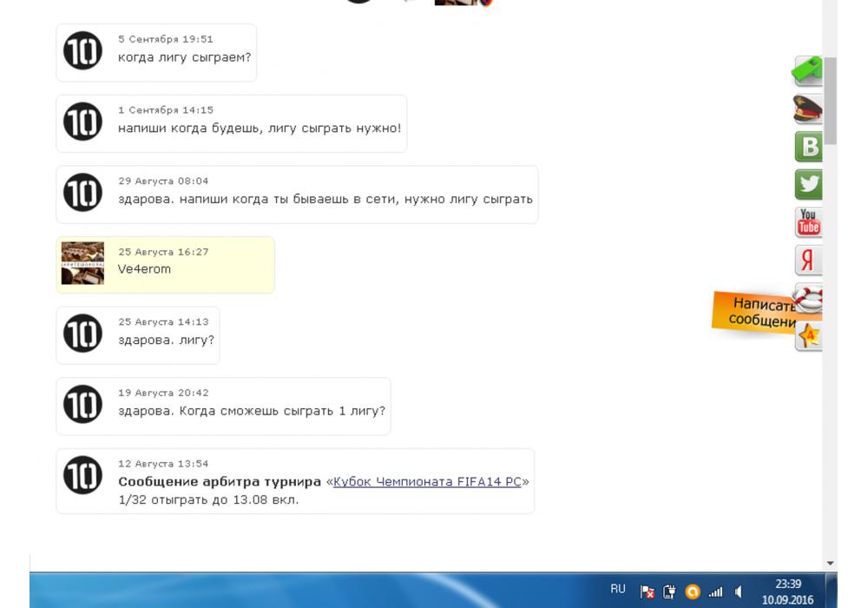Click the timestamp 25 Августа 16:27
This screenshot has height=608, width=868.
[163, 252]
